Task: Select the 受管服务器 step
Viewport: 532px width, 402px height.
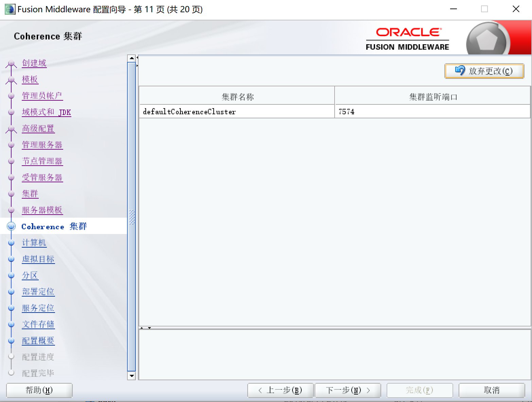Action: pyautogui.click(x=42, y=177)
